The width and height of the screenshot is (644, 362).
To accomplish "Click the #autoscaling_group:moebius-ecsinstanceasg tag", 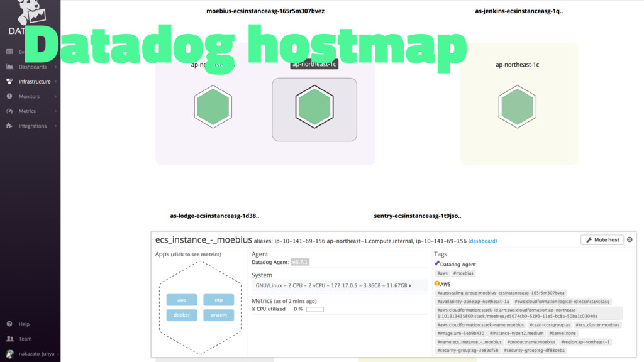I will [x=501, y=293].
